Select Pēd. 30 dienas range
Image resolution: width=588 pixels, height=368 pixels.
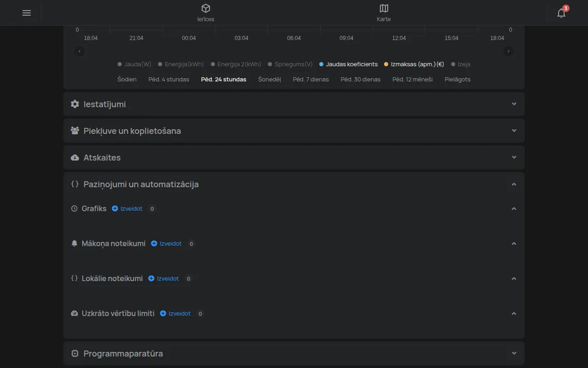(361, 79)
